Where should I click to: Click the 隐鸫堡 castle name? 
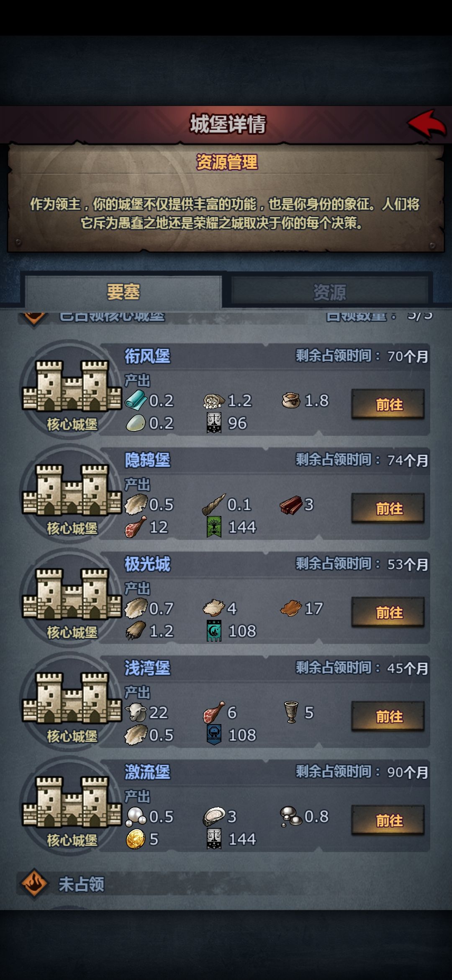tap(147, 460)
